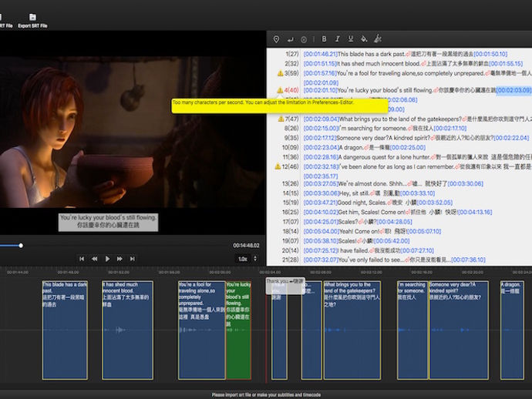
Task: Click timecode [00:03:27.05] on line 13
Action: pyautogui.click(x=321, y=183)
